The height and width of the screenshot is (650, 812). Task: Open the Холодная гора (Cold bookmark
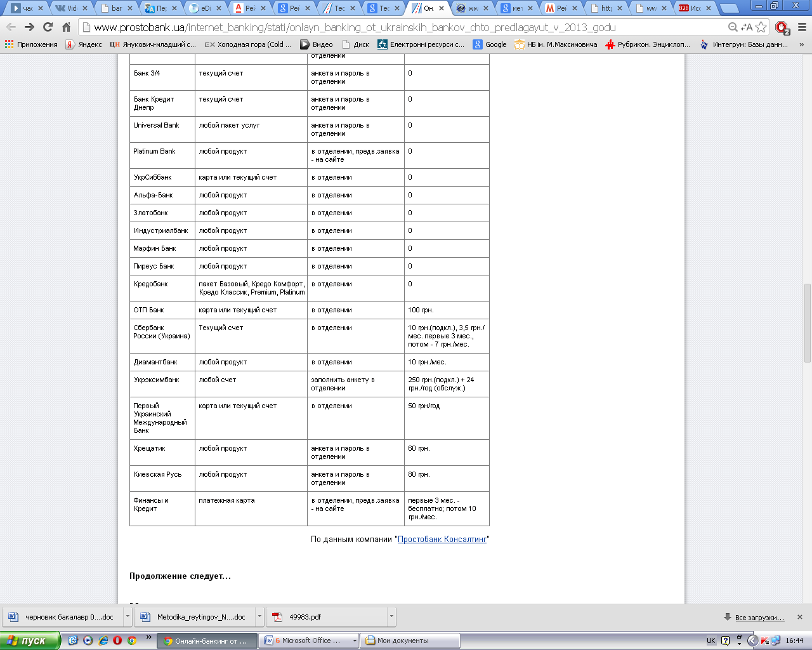[x=248, y=44]
